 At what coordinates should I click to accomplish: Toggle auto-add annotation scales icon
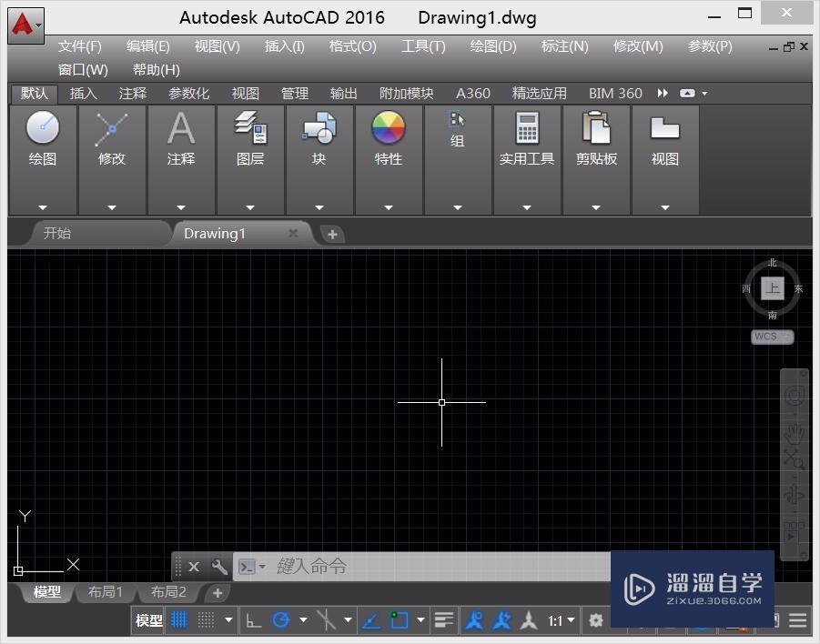point(501,620)
